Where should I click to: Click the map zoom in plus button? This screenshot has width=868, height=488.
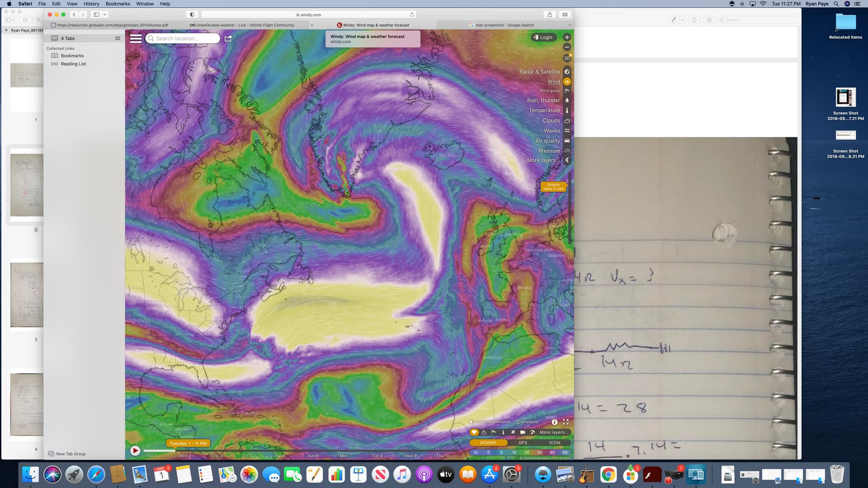point(567,37)
